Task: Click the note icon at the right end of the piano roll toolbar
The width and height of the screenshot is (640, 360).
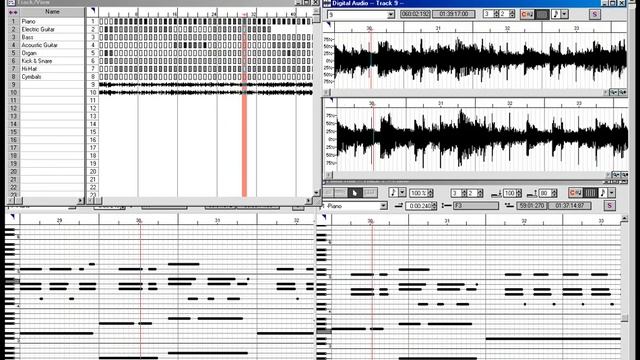Action: pos(603,193)
